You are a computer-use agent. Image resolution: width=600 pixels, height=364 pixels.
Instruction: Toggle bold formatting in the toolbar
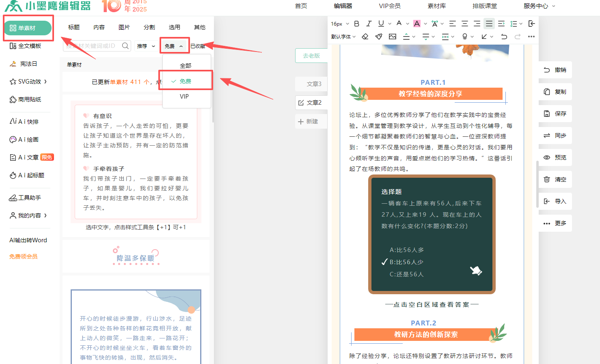tap(356, 24)
